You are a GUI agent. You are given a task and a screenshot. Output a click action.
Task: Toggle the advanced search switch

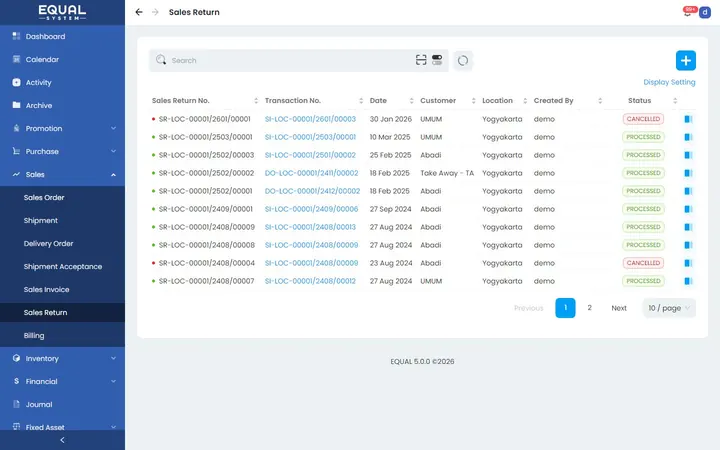[437, 60]
